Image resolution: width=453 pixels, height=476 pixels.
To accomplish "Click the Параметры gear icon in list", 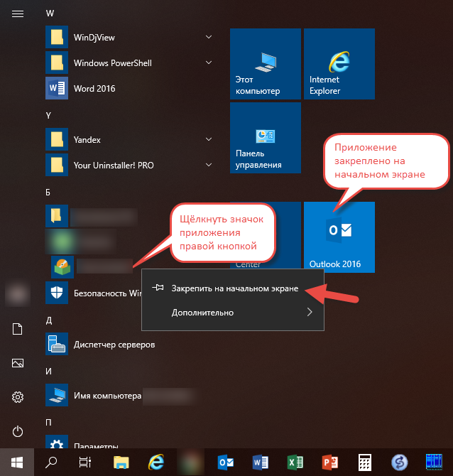I will [x=57, y=442].
